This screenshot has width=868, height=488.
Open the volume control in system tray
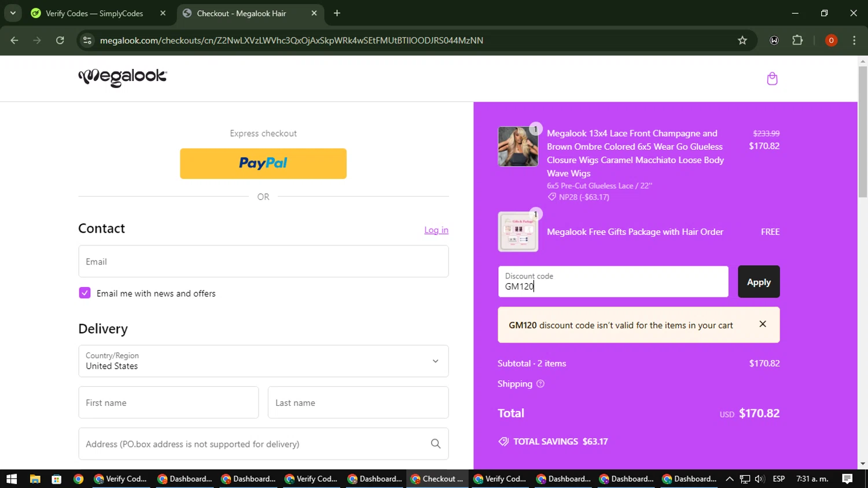pos(760,479)
